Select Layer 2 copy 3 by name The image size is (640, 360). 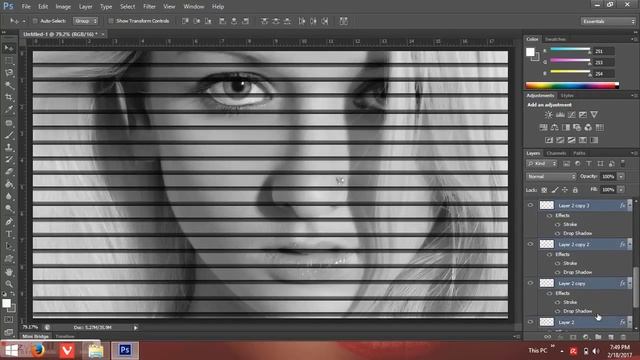pos(574,205)
